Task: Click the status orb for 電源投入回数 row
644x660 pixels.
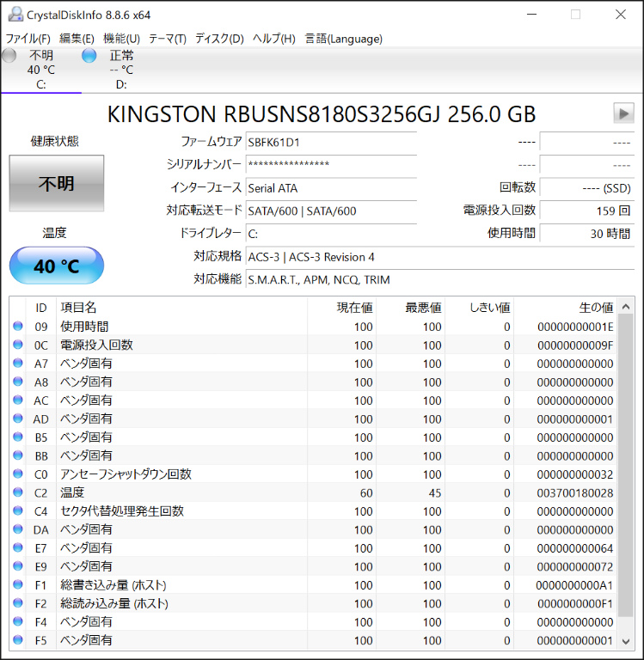Action: click(x=18, y=345)
